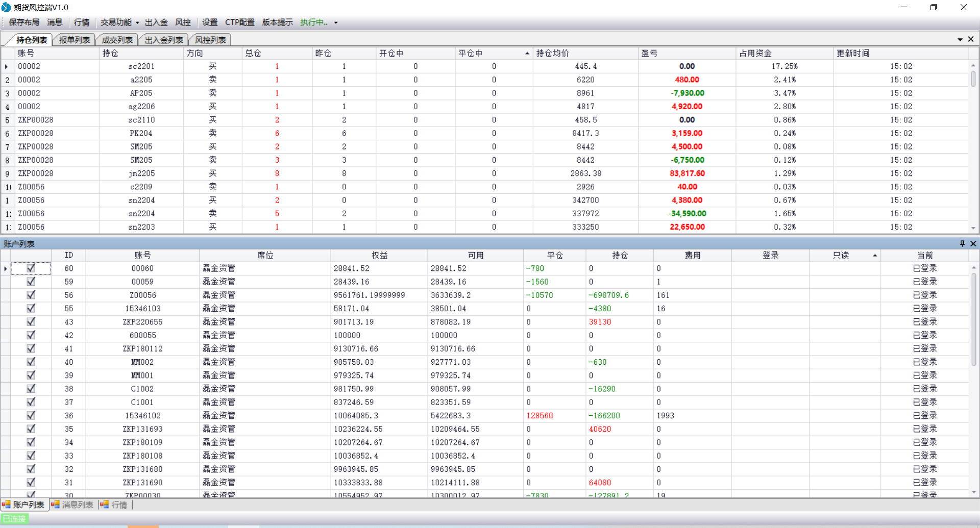
Task: Click the 已连接 connection status indicator
Action: pyautogui.click(x=14, y=518)
